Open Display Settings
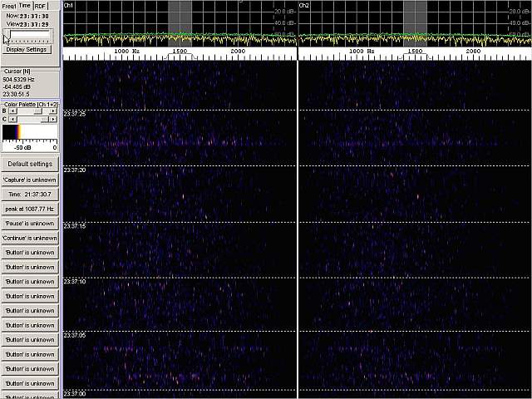The height and width of the screenshot is (399, 532). 27,50
